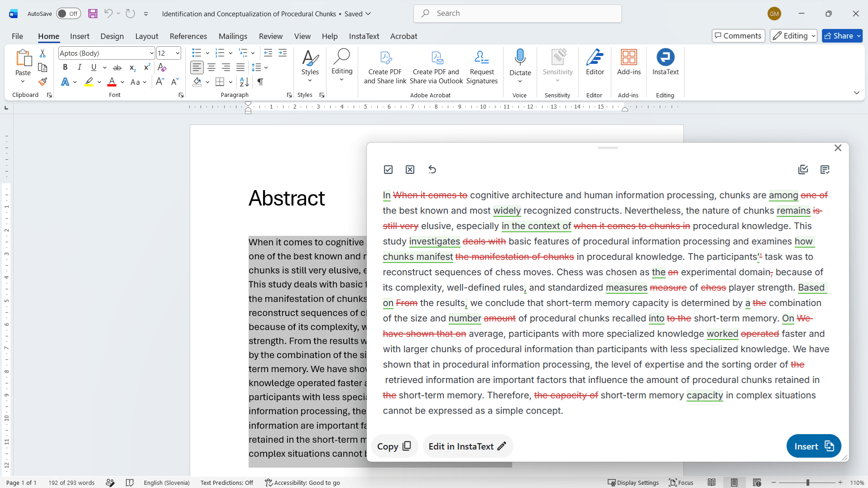Clear all formatting icon
This screenshot has width=868, height=488.
162,67
